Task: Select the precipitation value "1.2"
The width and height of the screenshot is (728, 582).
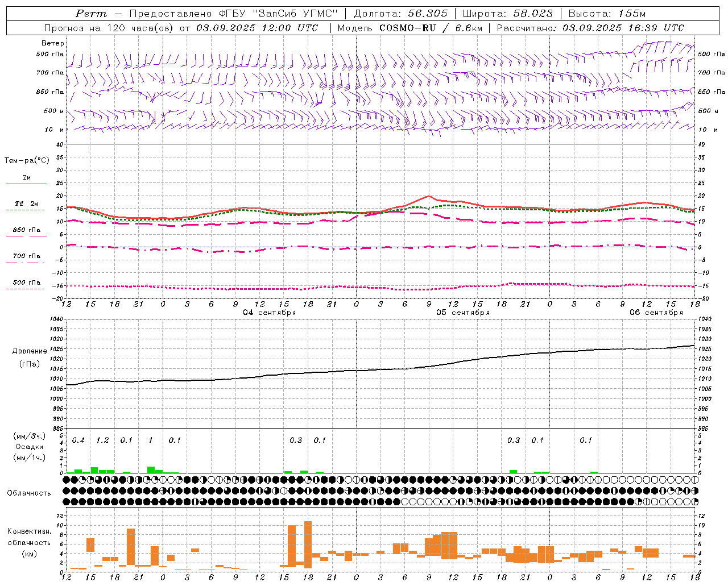Action: [102, 440]
